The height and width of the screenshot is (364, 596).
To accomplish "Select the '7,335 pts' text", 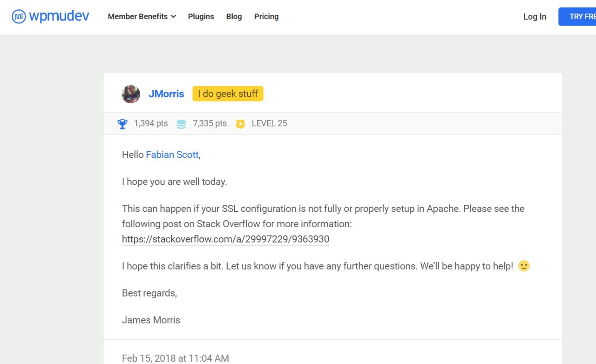I will pos(210,123).
